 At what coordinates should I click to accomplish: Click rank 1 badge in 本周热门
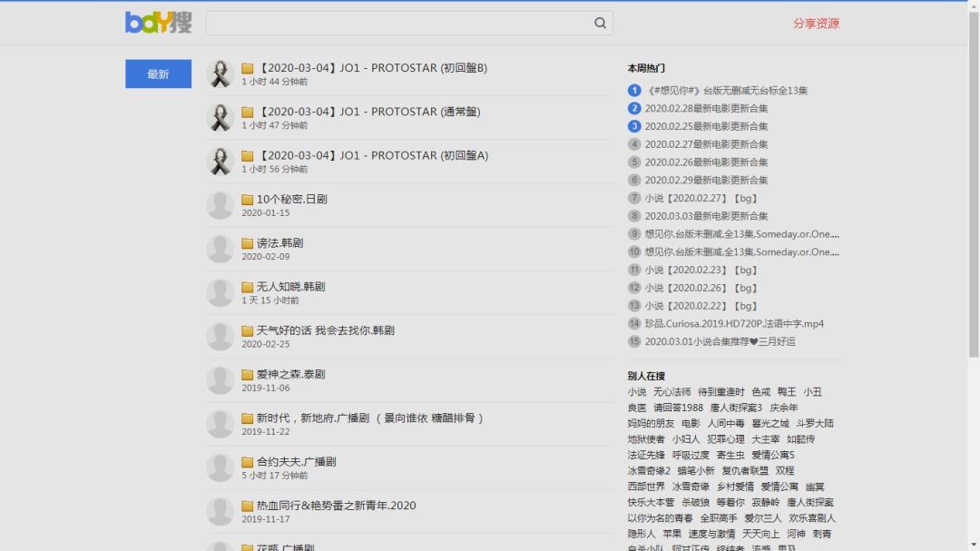coord(634,90)
